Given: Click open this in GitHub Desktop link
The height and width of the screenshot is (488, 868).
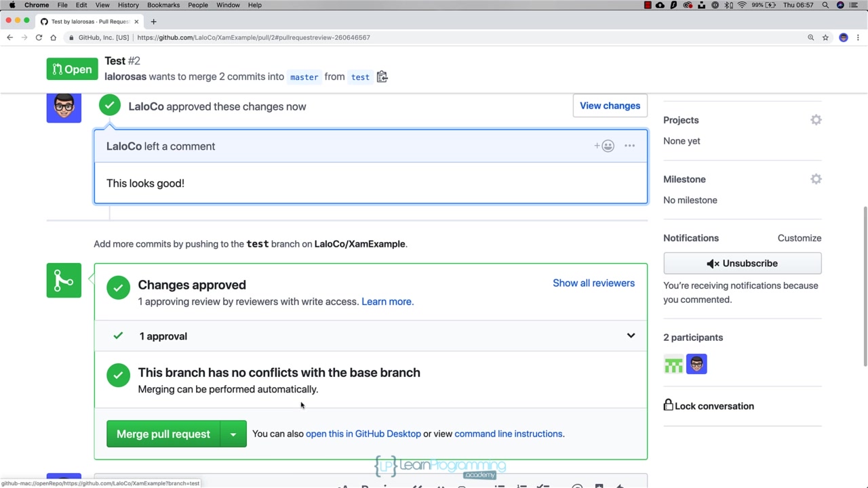Looking at the screenshot, I should [x=363, y=434].
